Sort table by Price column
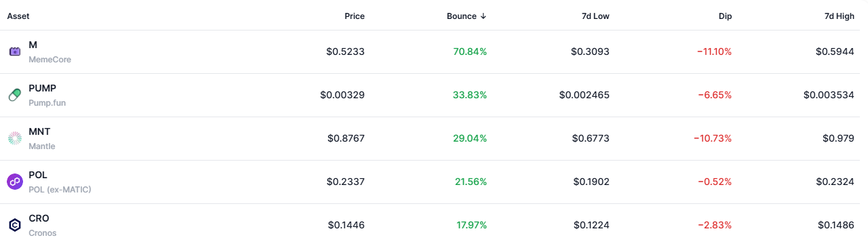The height and width of the screenshot is (246, 868). (x=354, y=16)
